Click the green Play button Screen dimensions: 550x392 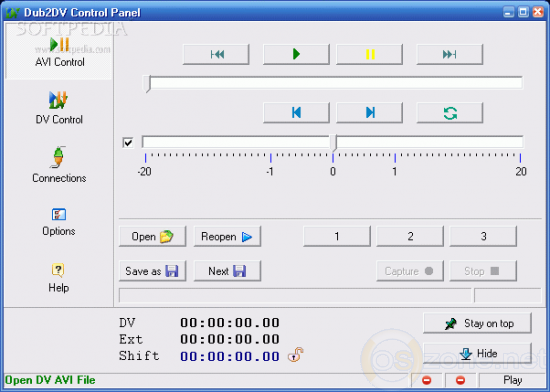pyautogui.click(x=296, y=54)
